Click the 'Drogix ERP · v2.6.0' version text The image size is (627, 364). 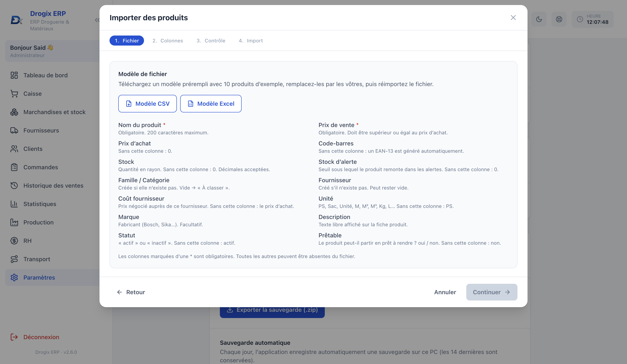[x=56, y=352]
